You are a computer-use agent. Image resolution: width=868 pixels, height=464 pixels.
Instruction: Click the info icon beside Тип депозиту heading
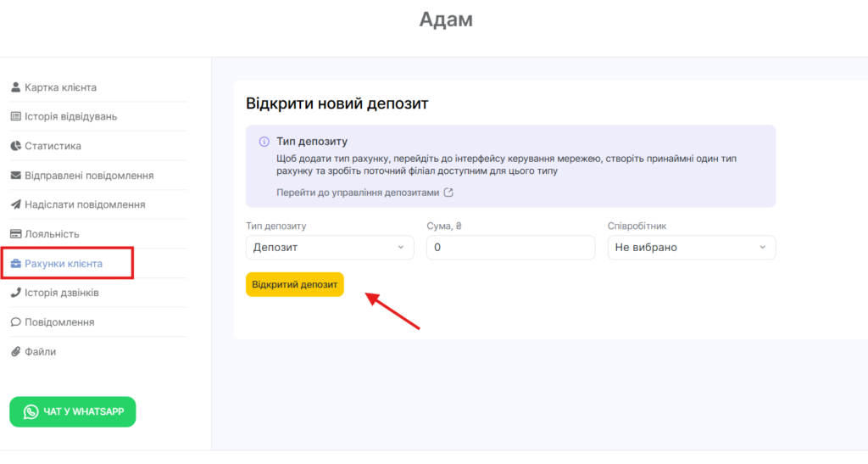[x=264, y=142]
